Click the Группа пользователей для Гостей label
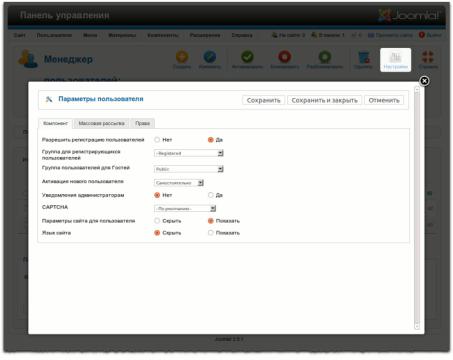 (86, 168)
